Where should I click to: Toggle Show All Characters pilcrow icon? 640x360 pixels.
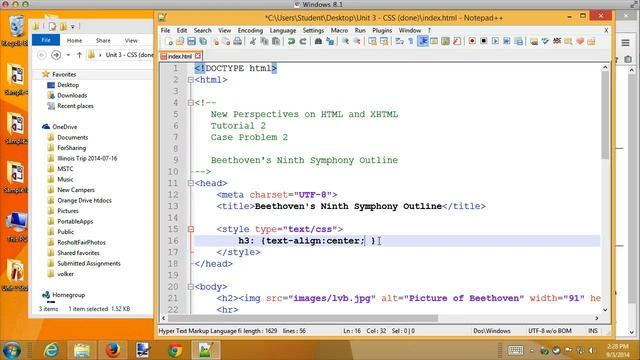pos(411,41)
